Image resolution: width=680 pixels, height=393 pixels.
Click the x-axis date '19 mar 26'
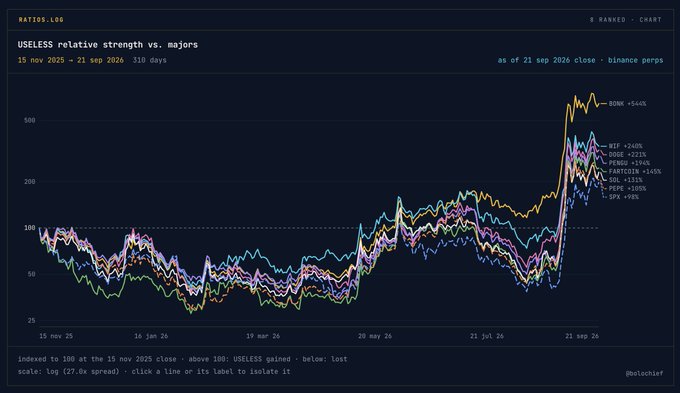(x=263, y=336)
